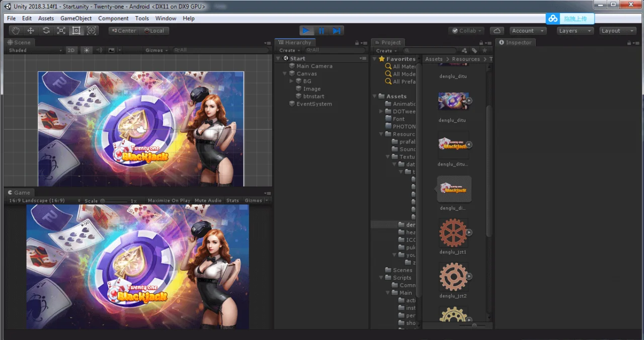Click the Play button
Image resolution: width=644 pixels, height=340 pixels.
pyautogui.click(x=306, y=31)
